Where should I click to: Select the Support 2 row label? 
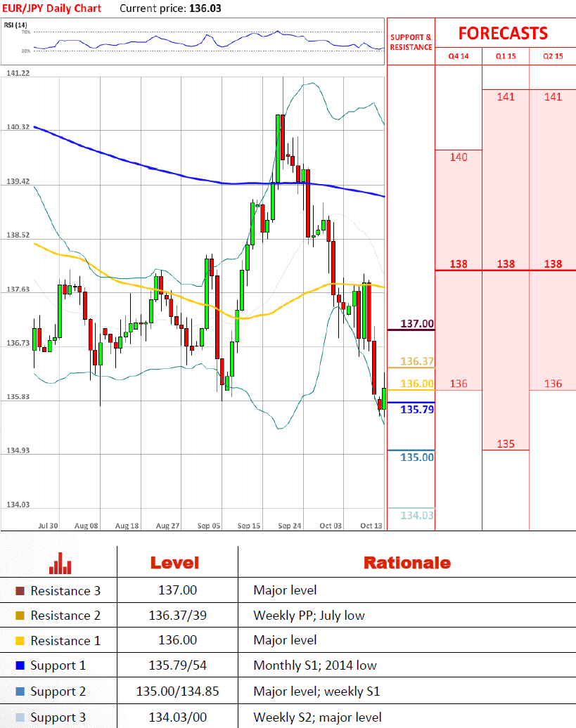point(58,691)
